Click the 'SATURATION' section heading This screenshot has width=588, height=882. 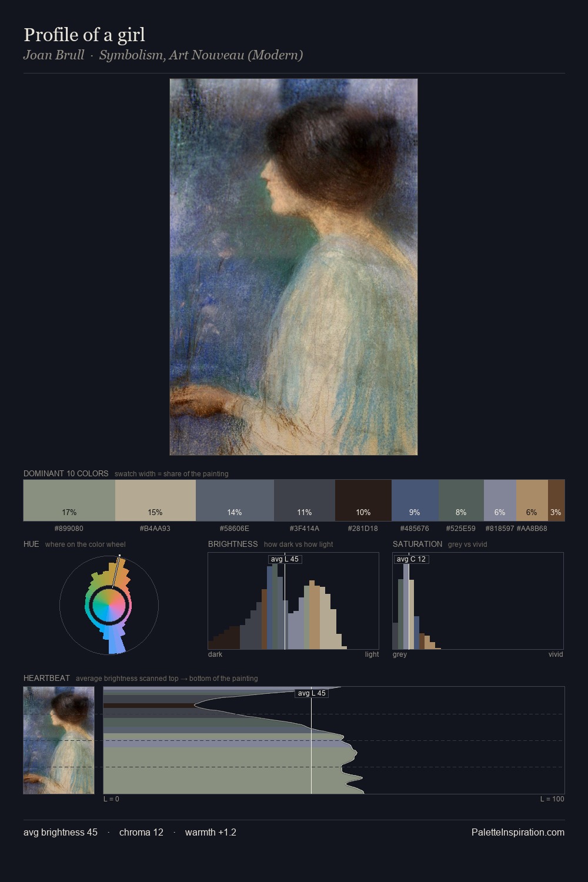tap(417, 544)
